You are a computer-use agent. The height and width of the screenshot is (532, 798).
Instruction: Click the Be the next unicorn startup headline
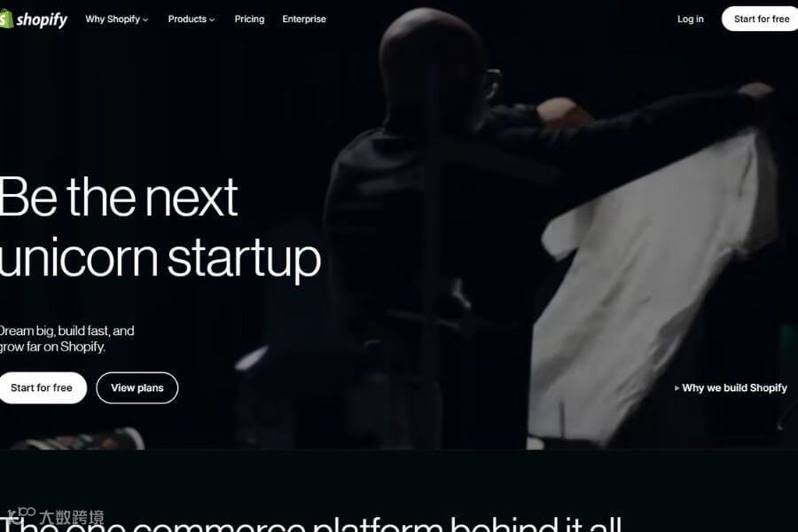point(160,228)
